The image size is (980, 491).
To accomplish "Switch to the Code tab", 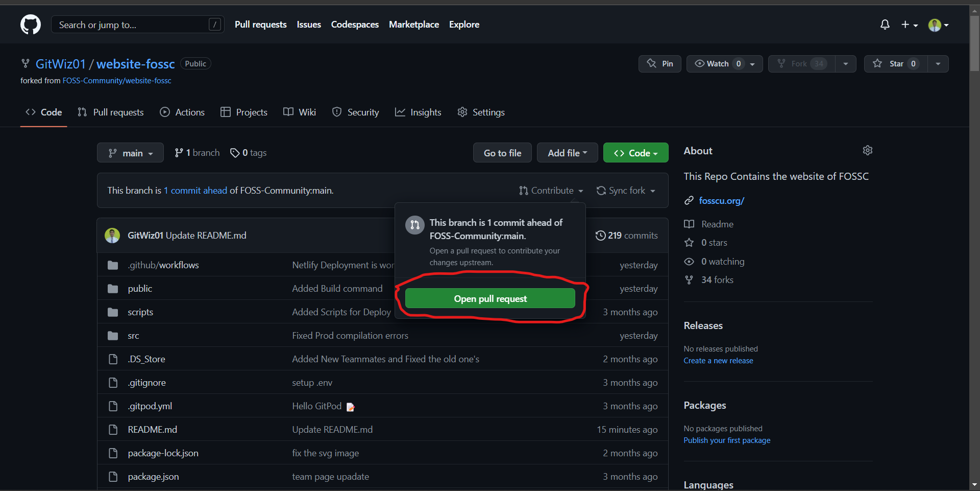I will [x=44, y=112].
